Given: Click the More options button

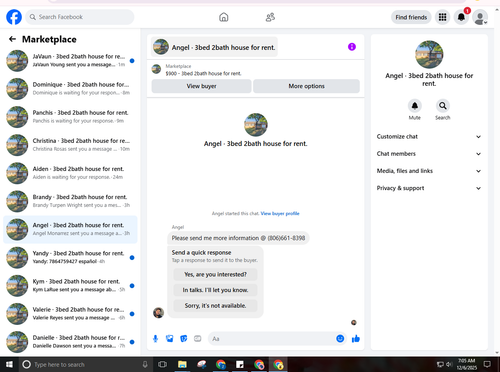Looking at the screenshot, I should (306, 86).
